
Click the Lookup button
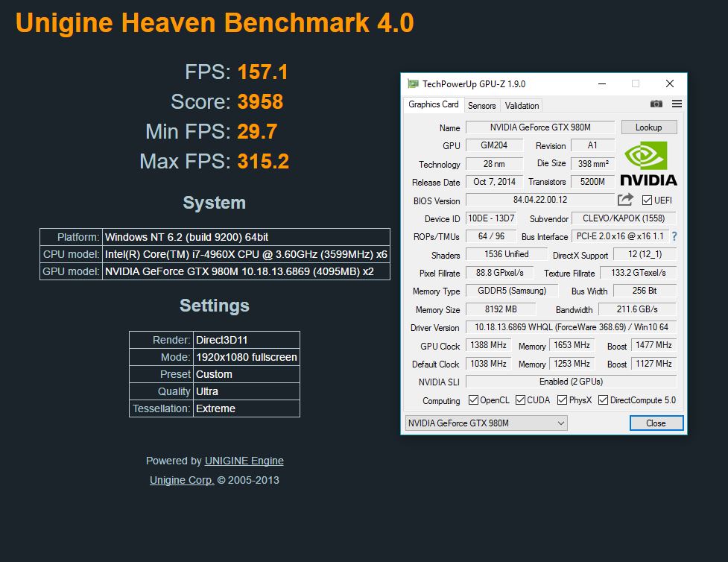coord(648,127)
